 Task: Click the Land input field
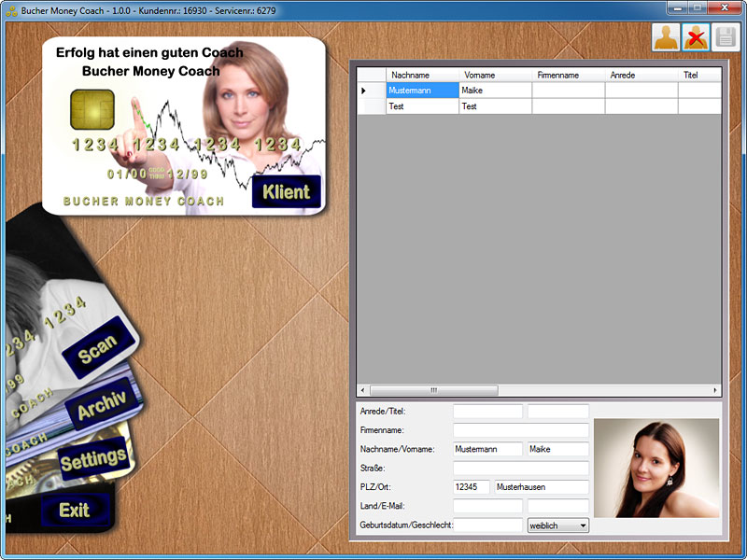(x=487, y=506)
